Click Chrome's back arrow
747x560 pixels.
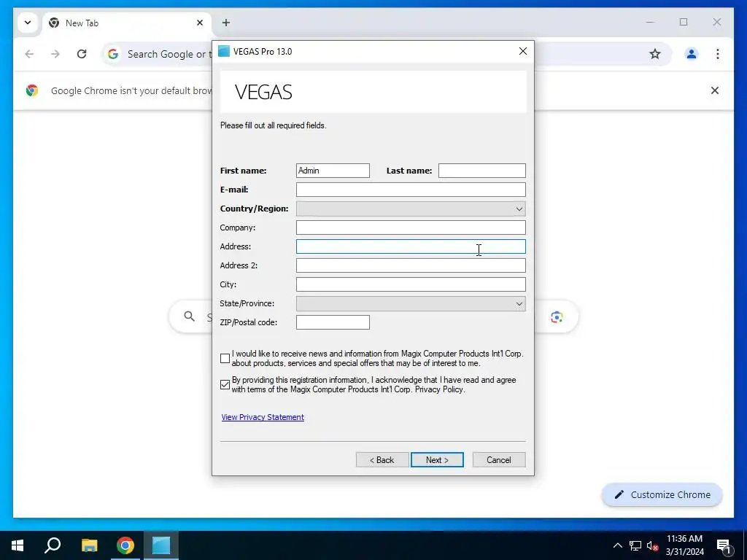[29, 54]
